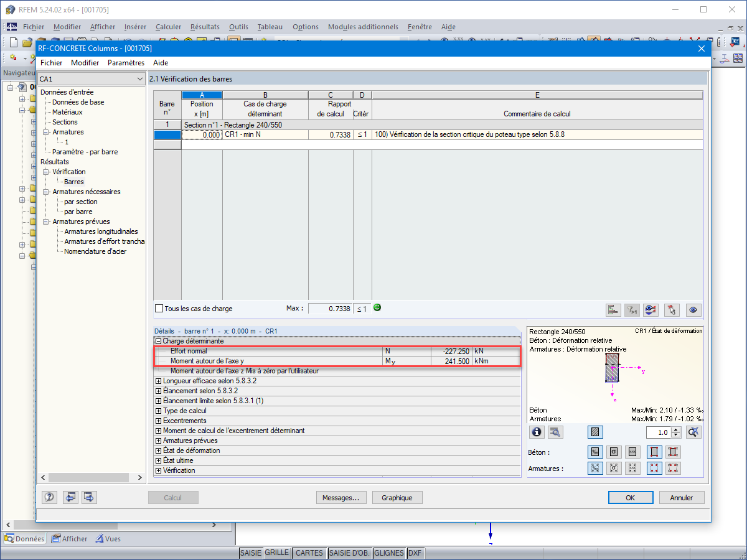Toggle DXF in status bar
Image resolution: width=747 pixels, height=560 pixels.
[415, 553]
